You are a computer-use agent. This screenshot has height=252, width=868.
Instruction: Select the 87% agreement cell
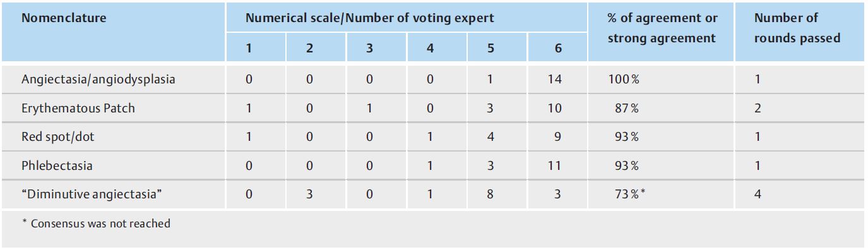[x=626, y=109]
